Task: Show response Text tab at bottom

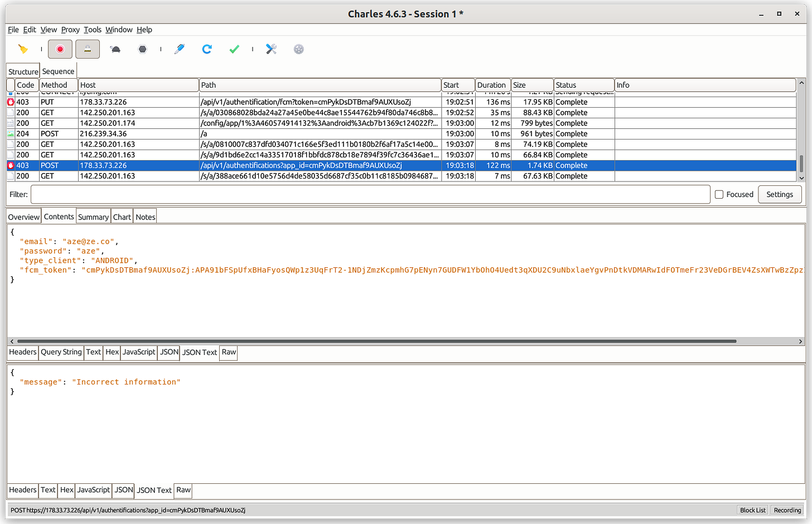Action: tap(48, 489)
